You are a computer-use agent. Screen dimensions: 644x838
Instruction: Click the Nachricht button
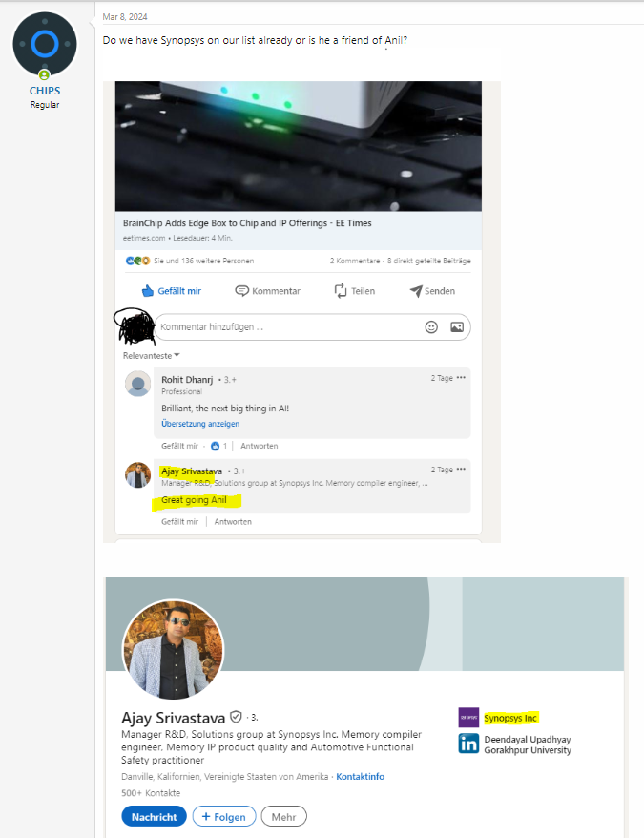coord(154,817)
